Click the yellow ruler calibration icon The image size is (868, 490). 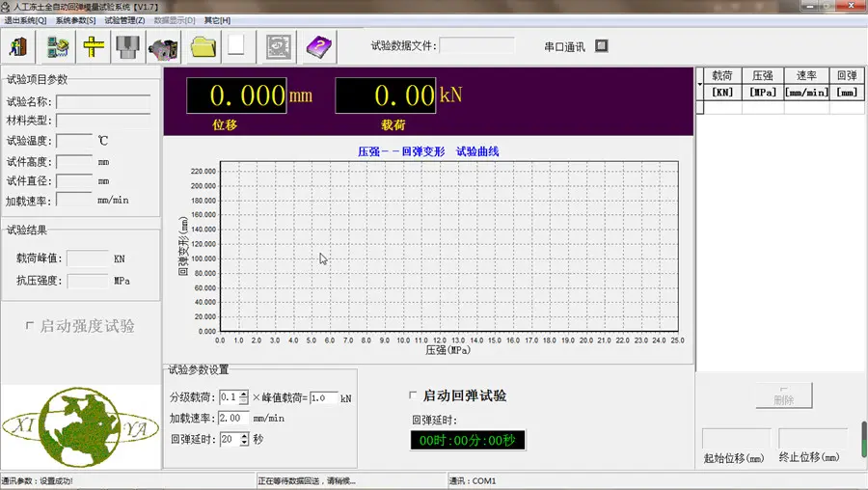(93, 46)
